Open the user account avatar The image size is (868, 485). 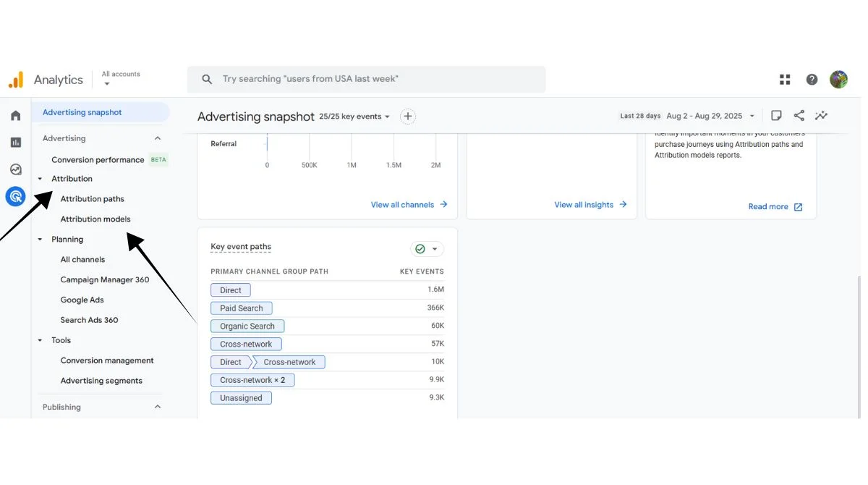838,80
